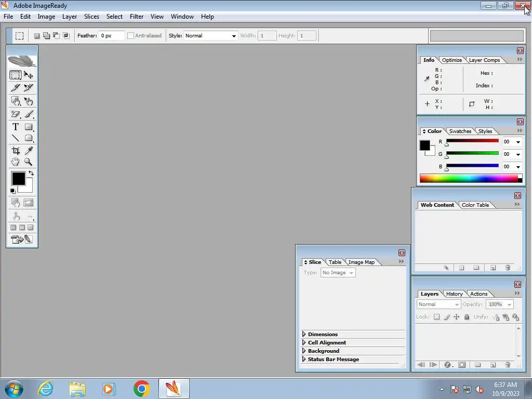Choose the Image Map Select tool

click(29, 101)
